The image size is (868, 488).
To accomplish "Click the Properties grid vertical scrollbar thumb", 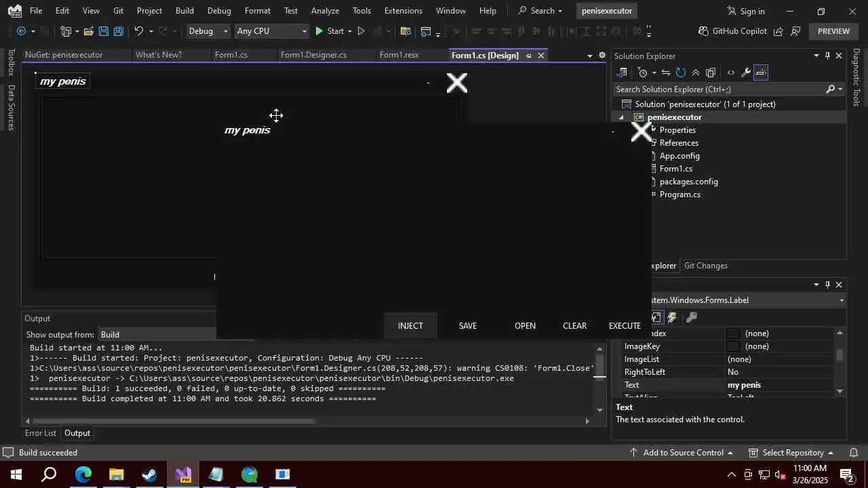I will pos(840,354).
